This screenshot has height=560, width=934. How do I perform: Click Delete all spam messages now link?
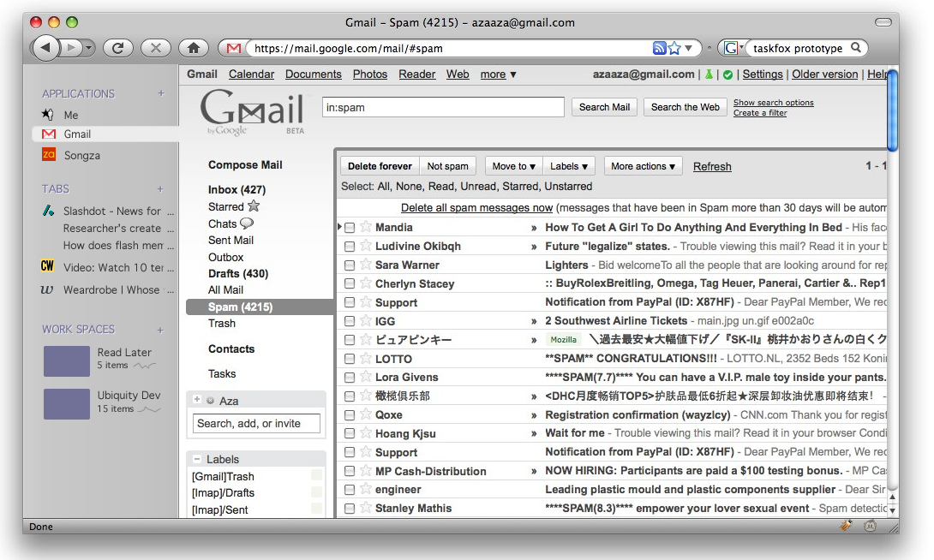click(476, 208)
